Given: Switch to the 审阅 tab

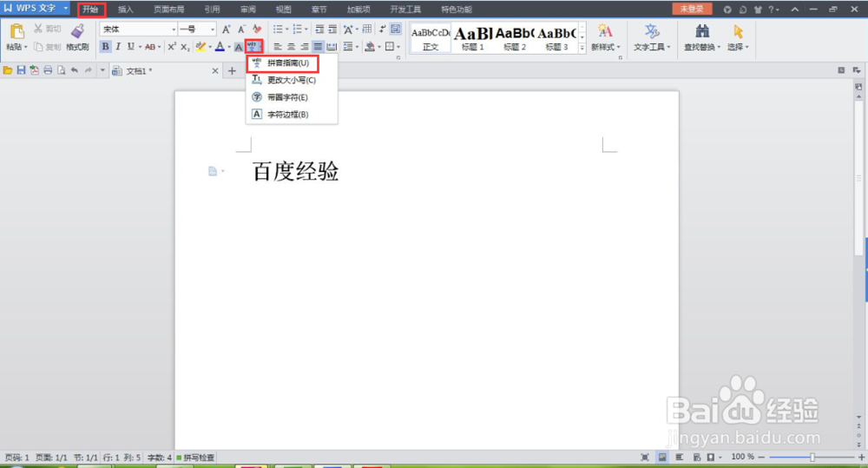Looking at the screenshot, I should [x=248, y=10].
